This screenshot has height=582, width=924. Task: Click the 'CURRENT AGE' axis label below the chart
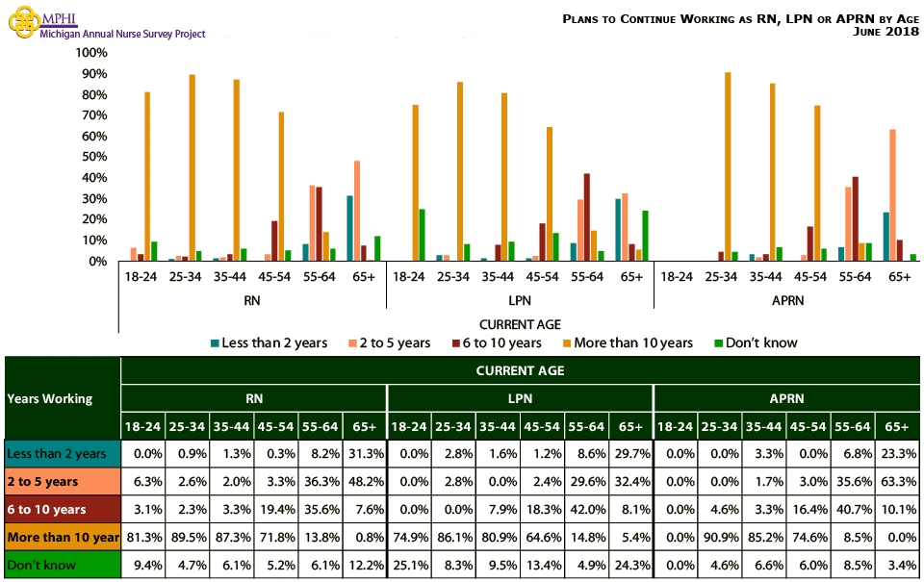520,324
